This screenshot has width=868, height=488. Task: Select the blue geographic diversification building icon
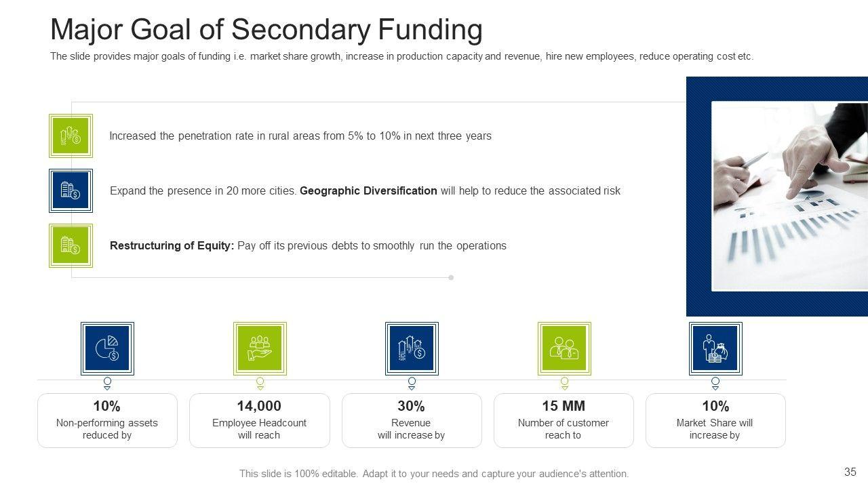pyautogui.click(x=71, y=190)
